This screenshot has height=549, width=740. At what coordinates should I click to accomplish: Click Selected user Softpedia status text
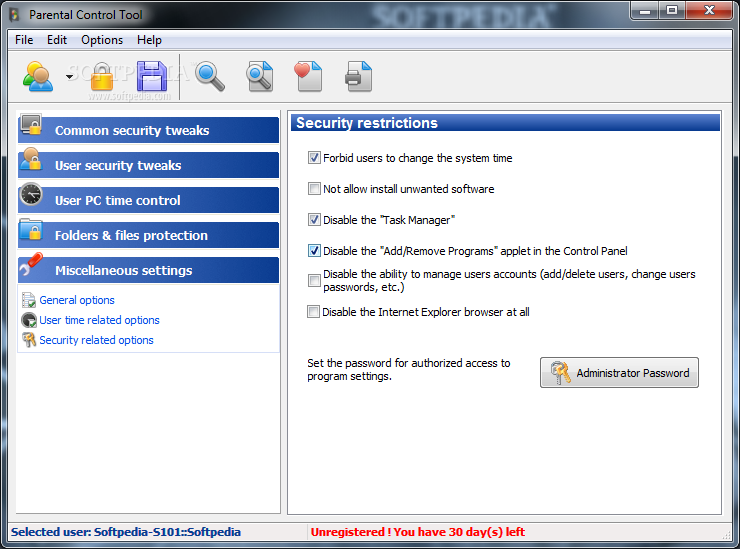[x=126, y=532]
